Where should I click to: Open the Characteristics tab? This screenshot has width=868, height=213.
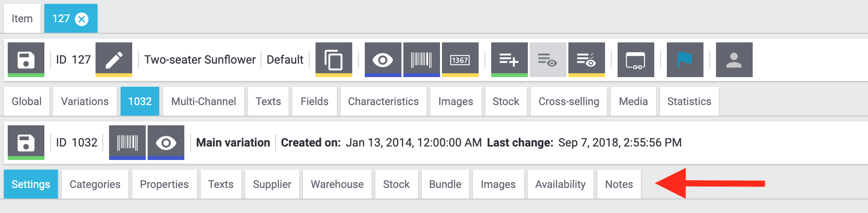383,101
